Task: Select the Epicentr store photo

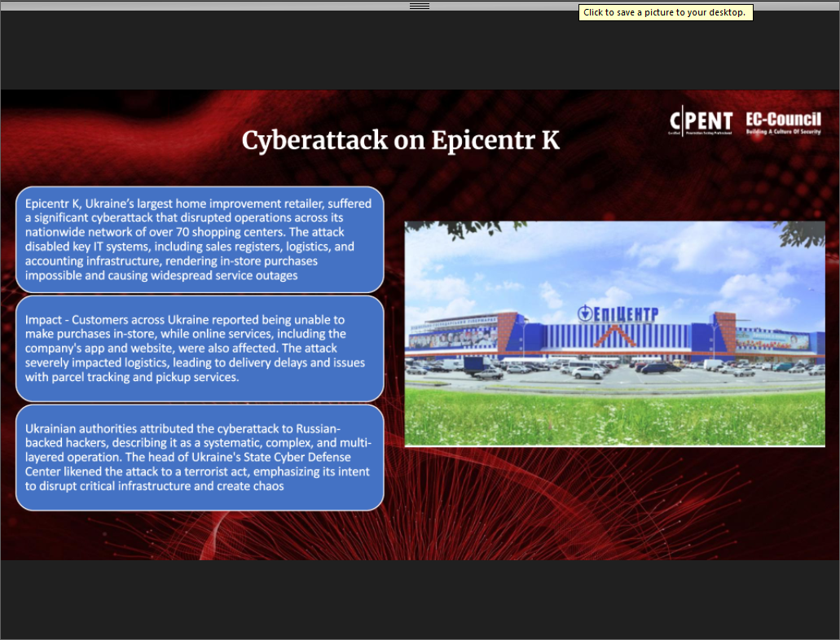Action: point(614,334)
